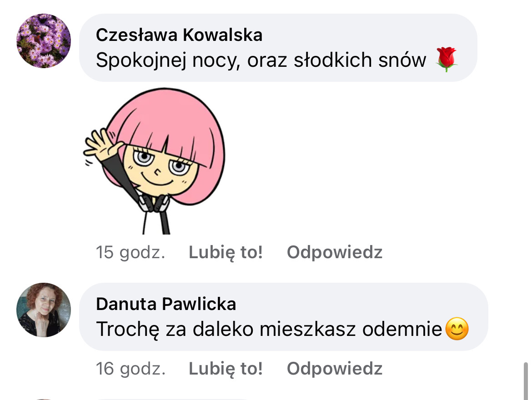Viewport: 532px width, 400px height.
Task: Click the 15 godz. timestamp
Action: click(130, 252)
